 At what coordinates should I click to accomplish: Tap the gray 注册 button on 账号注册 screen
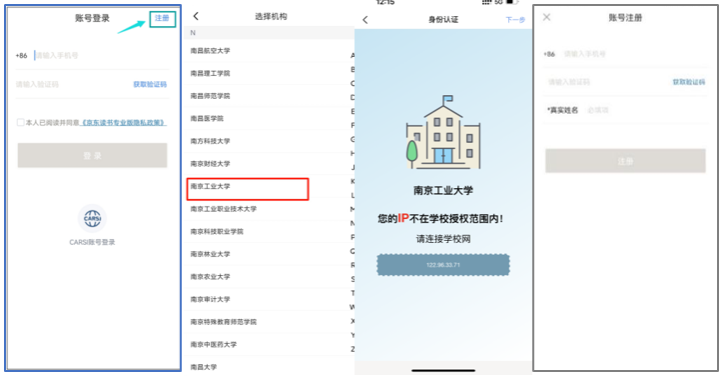point(625,161)
